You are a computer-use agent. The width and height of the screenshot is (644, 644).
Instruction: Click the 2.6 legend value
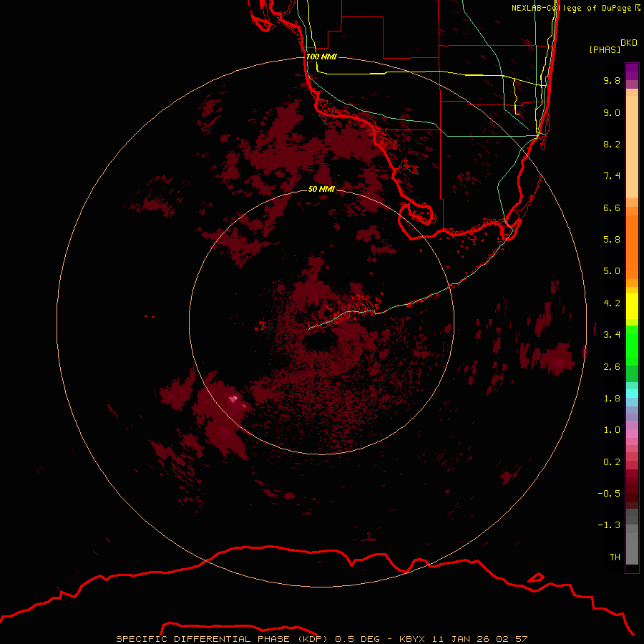coord(612,367)
